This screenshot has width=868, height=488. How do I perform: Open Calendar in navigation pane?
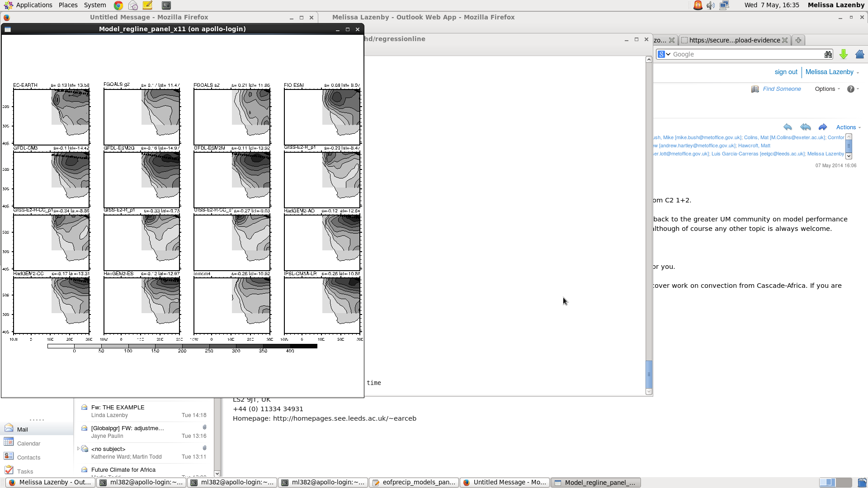click(28, 444)
